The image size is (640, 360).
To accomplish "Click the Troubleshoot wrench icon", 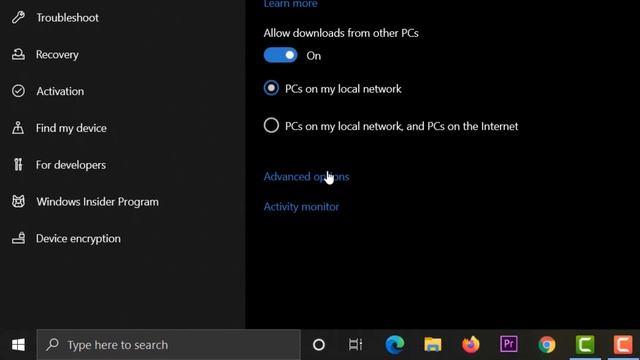I will point(18,18).
